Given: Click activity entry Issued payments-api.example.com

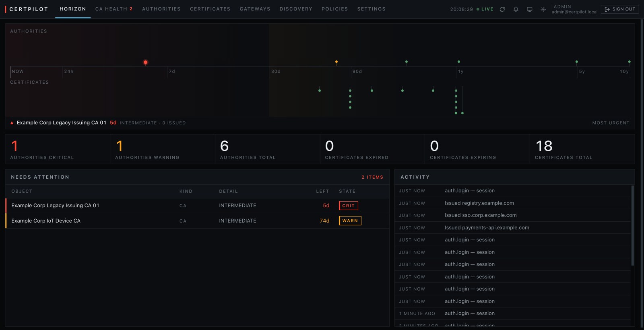Looking at the screenshot, I should coord(513,228).
